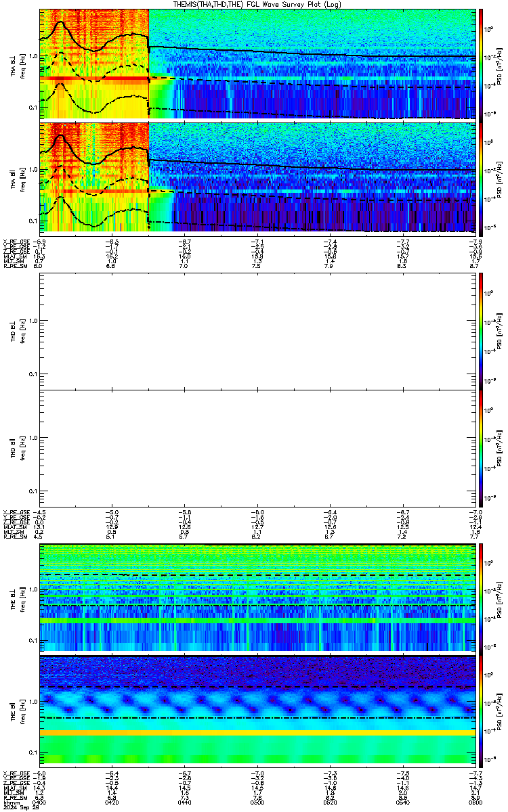The width and height of the screenshot is (508, 812).
Task: Click the THE B⊥ spectrogram panel
Action: 257,597
